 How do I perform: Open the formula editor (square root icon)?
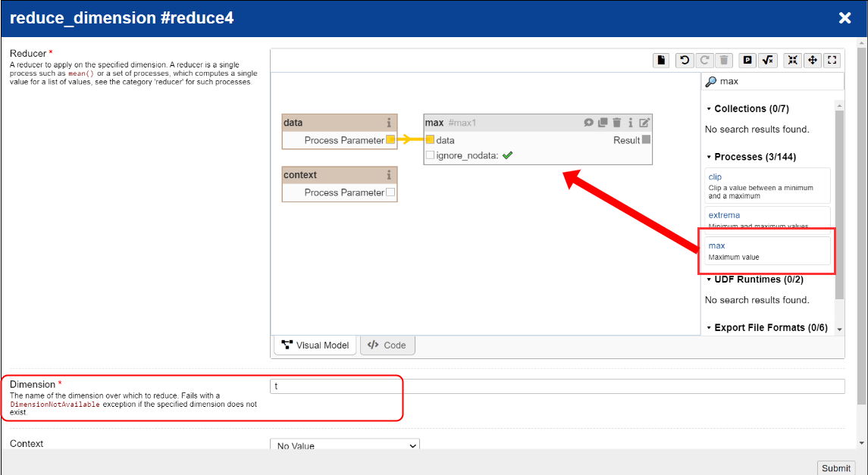click(767, 61)
